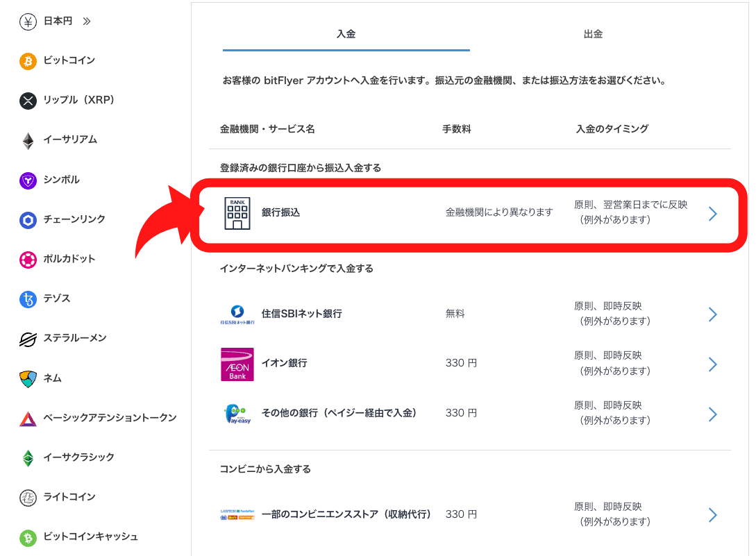Click the Ripple XRP icon
This screenshot has height=556, width=756.
click(x=28, y=101)
